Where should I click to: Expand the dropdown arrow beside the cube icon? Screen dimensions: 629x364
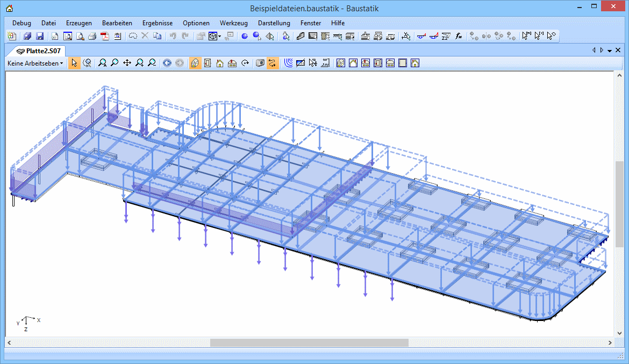220,36
